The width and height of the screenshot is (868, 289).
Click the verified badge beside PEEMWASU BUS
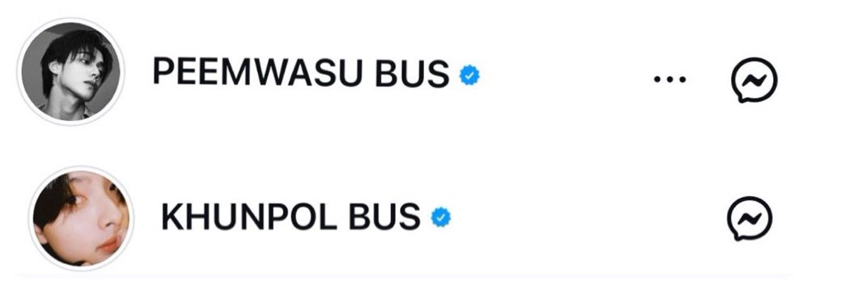470,76
